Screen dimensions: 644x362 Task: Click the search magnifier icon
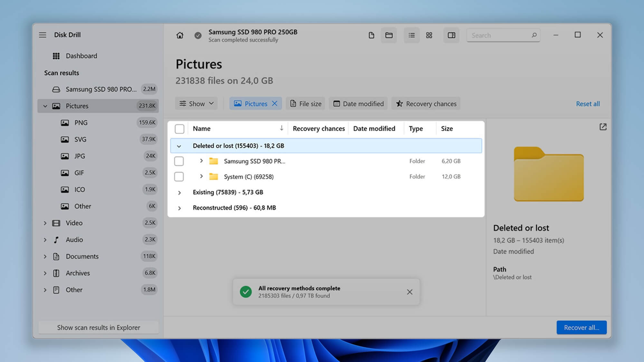534,35
